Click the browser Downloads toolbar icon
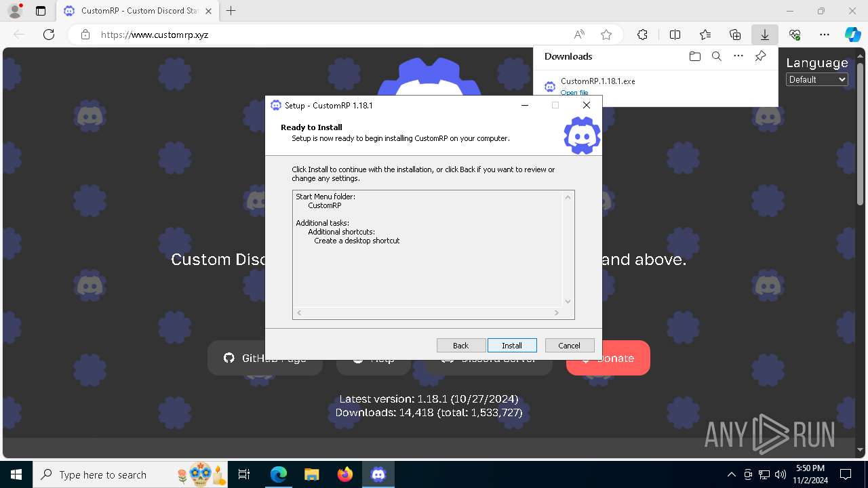868x488 pixels. click(x=765, y=35)
